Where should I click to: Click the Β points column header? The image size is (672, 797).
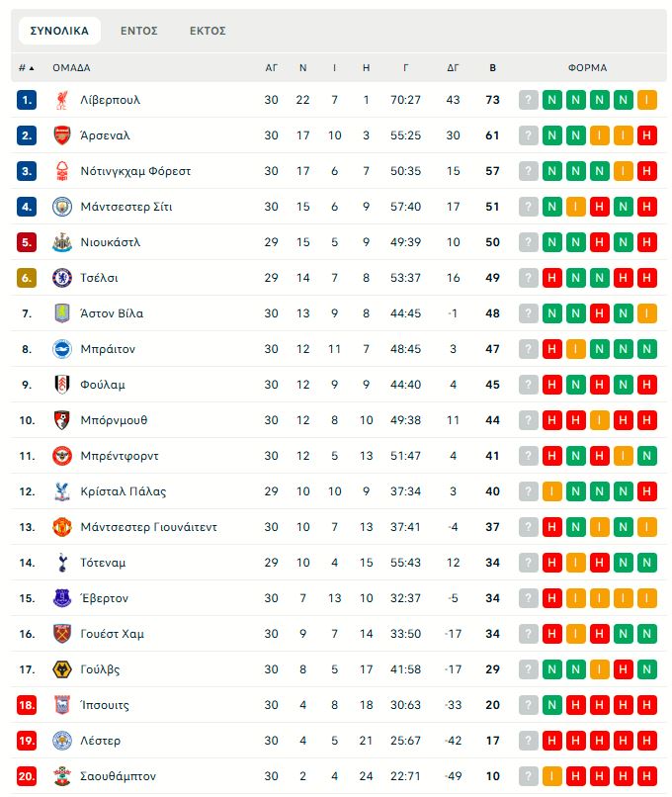(x=493, y=68)
